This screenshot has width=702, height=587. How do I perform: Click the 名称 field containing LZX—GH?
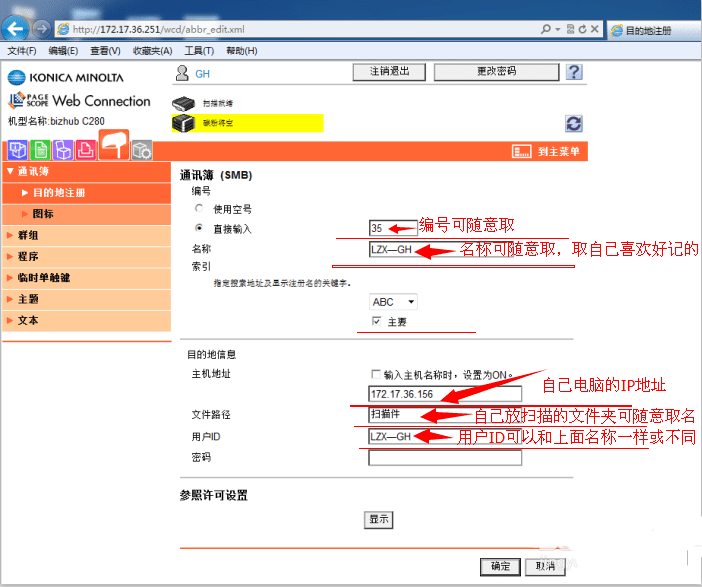click(x=441, y=249)
